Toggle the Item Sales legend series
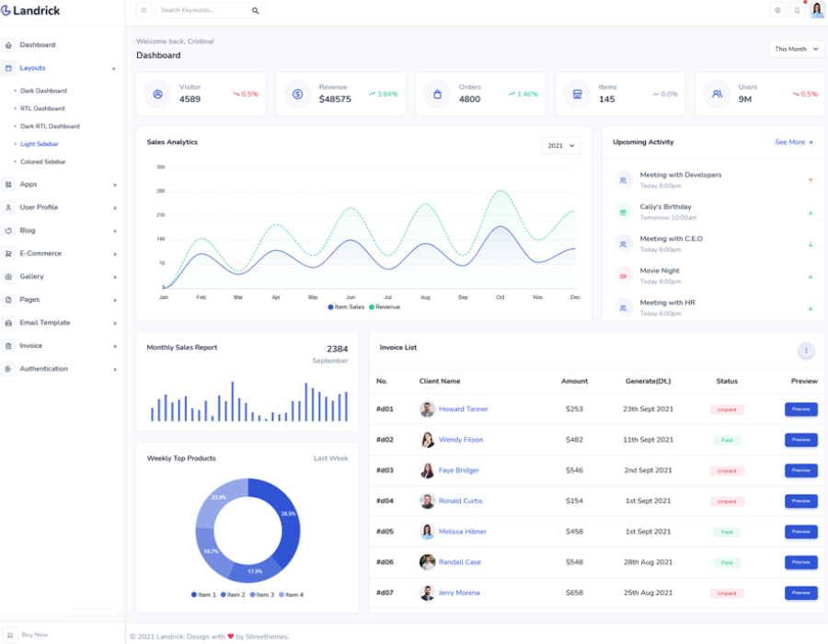828x644 pixels. pos(346,307)
